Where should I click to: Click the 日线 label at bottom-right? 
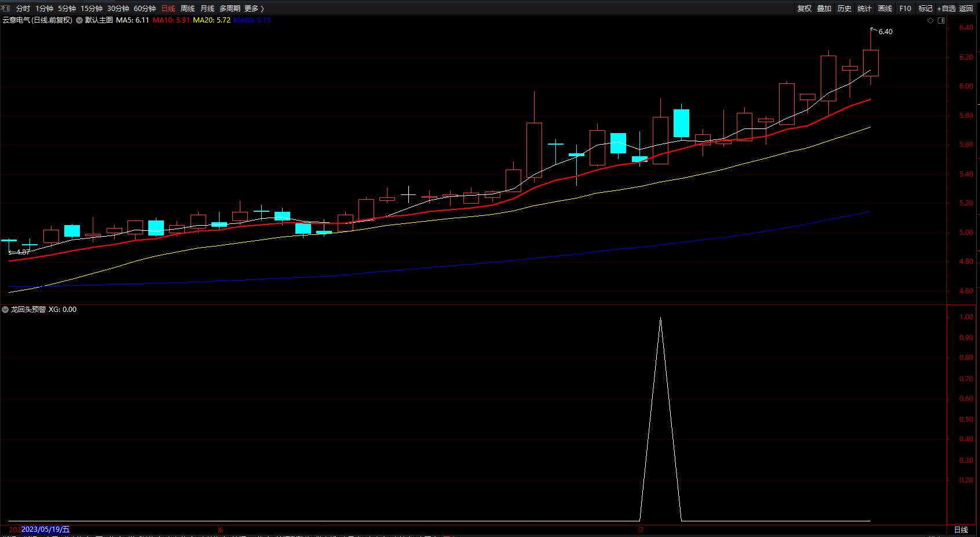[961, 530]
